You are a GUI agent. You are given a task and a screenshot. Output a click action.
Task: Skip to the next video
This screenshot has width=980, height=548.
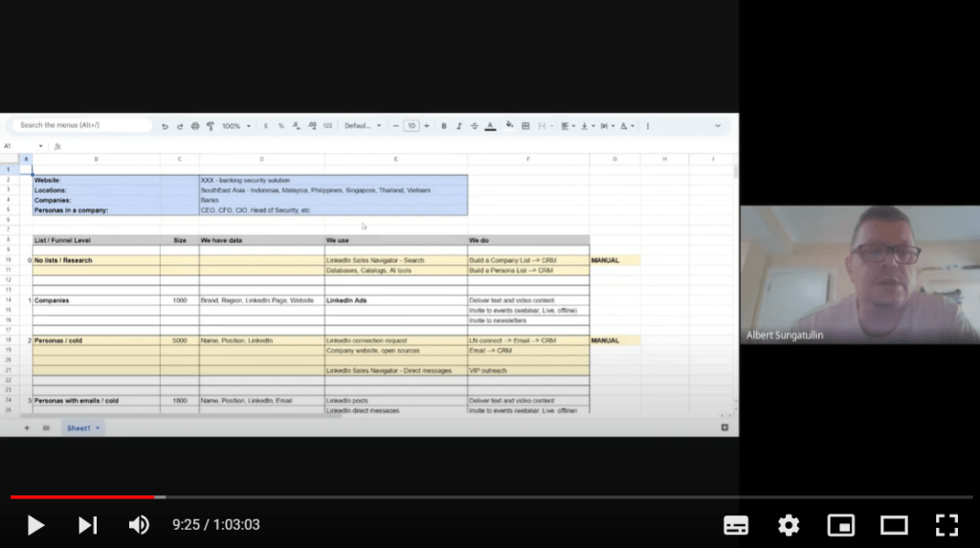87,524
